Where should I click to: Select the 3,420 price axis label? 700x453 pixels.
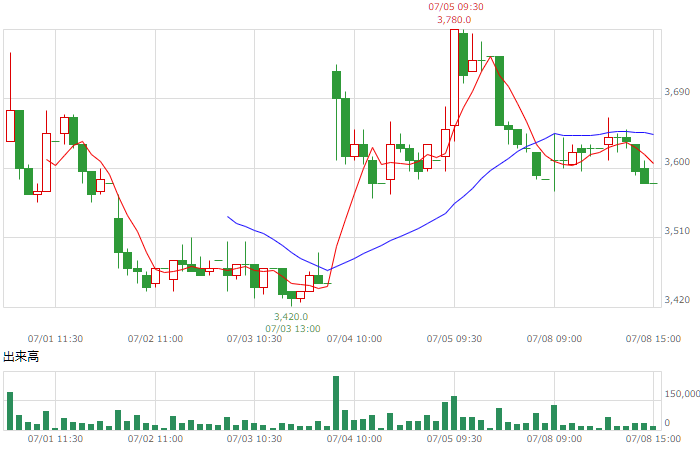677,299
